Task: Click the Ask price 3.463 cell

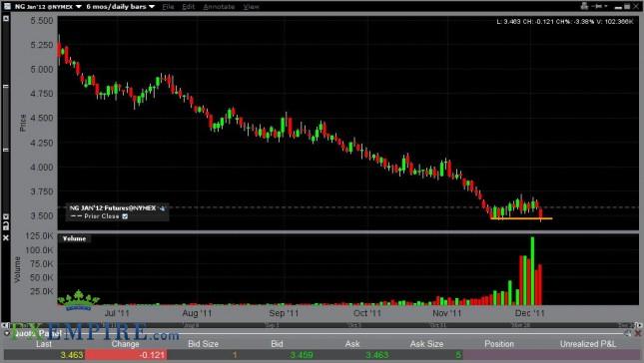Action: coord(376,355)
